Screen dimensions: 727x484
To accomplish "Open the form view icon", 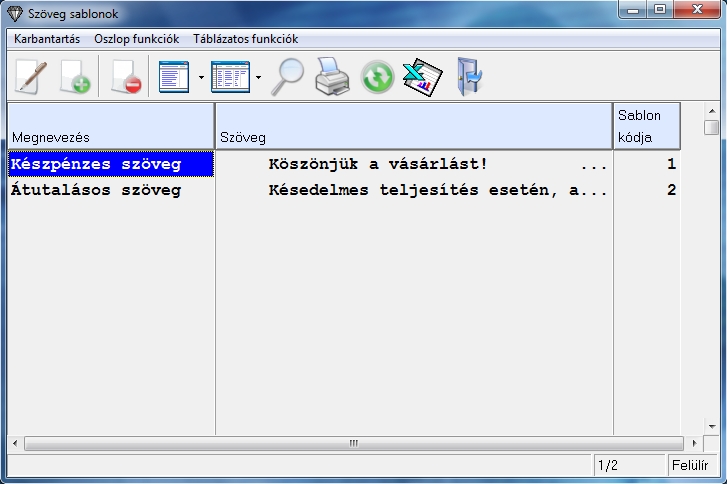I will tap(174, 77).
